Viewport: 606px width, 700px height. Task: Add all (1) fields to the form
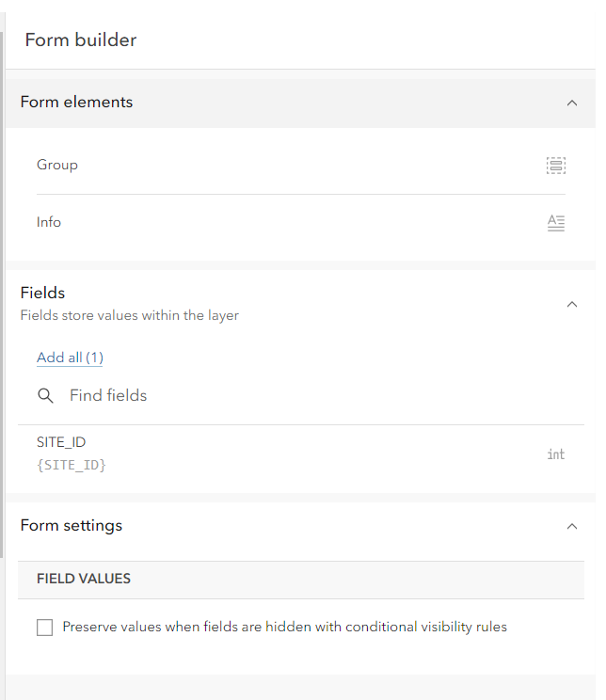pyautogui.click(x=70, y=358)
